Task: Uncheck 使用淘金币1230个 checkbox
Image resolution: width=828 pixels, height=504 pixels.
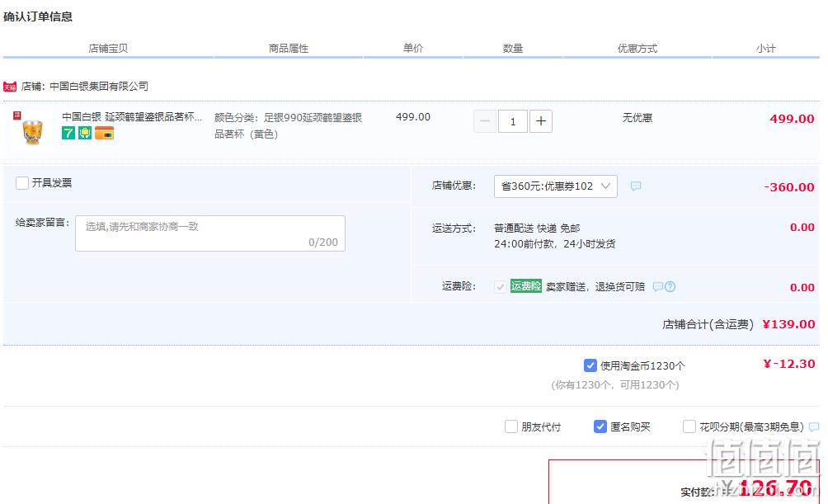Action: tap(590, 365)
